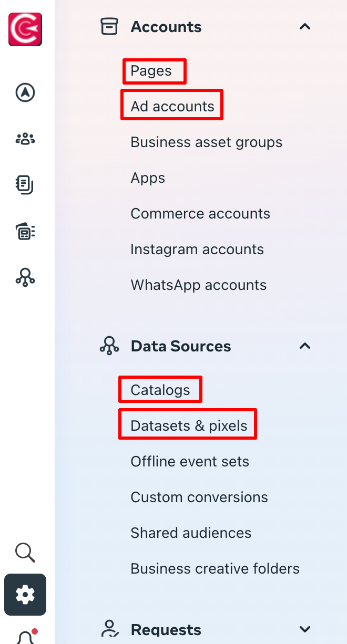
Task: Open WhatsApp accounts
Action: pyautogui.click(x=199, y=285)
